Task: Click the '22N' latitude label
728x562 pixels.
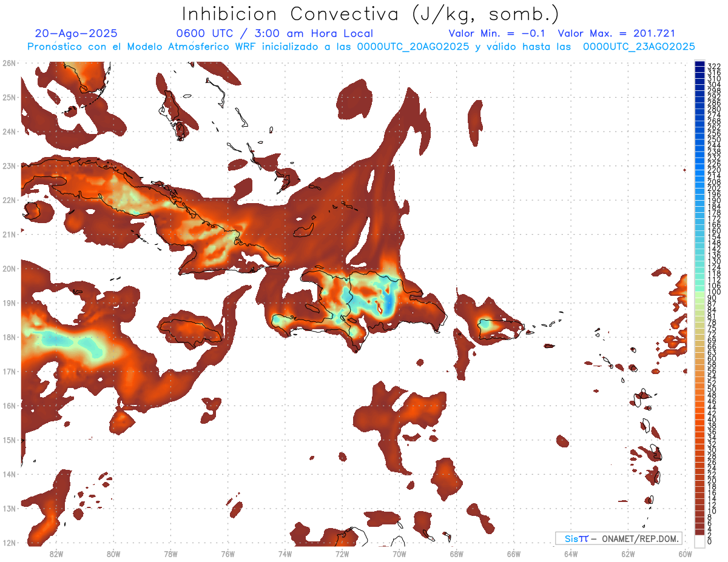Action: 9,200
